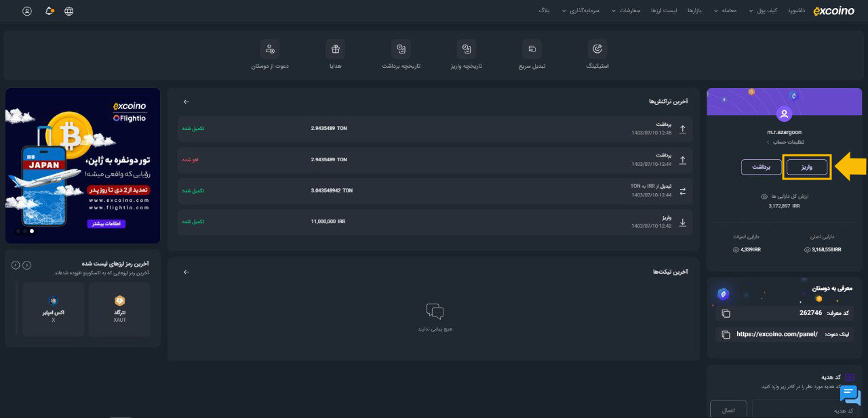
Task: Expand the investment (سرمایه‌گذاری) menu
Action: (x=582, y=11)
